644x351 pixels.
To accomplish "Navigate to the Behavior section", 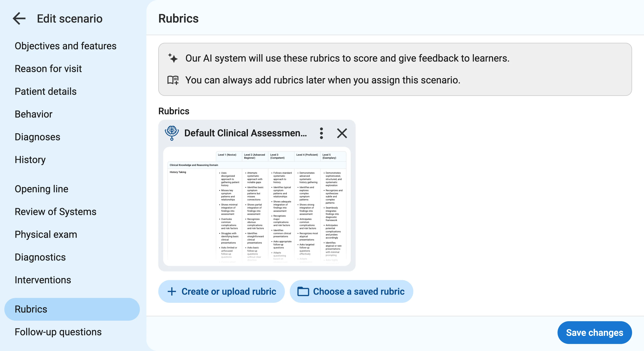I will 33,114.
